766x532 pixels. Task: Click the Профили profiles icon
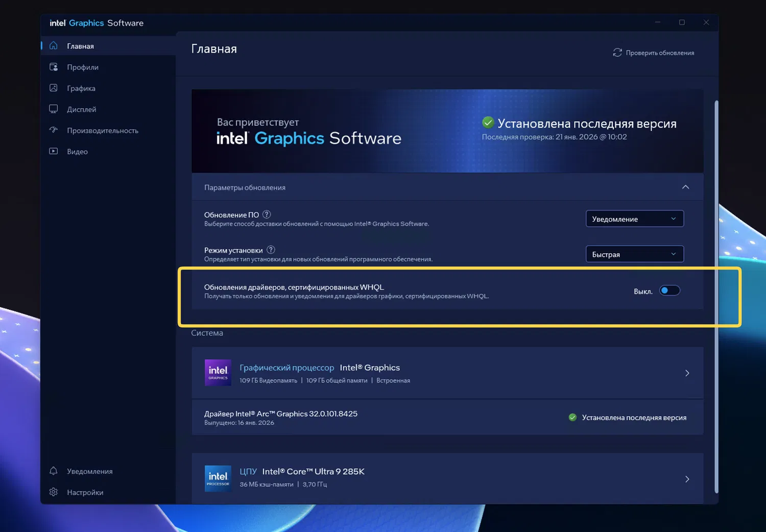54,67
